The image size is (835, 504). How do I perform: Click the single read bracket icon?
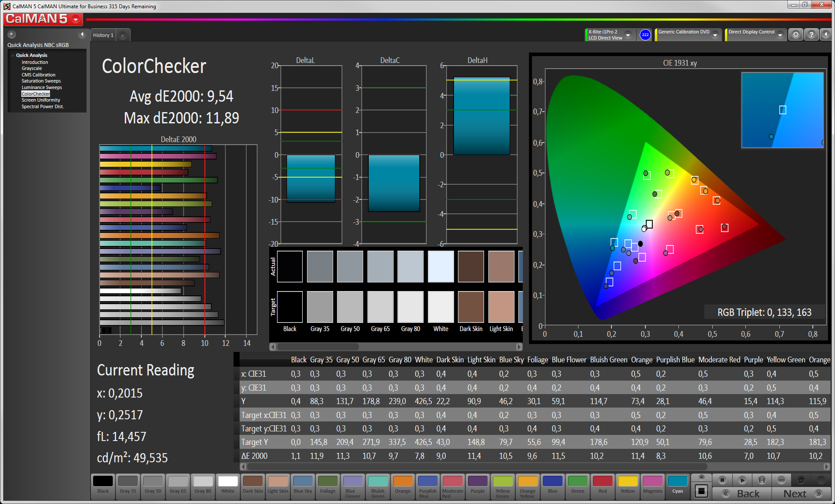click(762, 480)
